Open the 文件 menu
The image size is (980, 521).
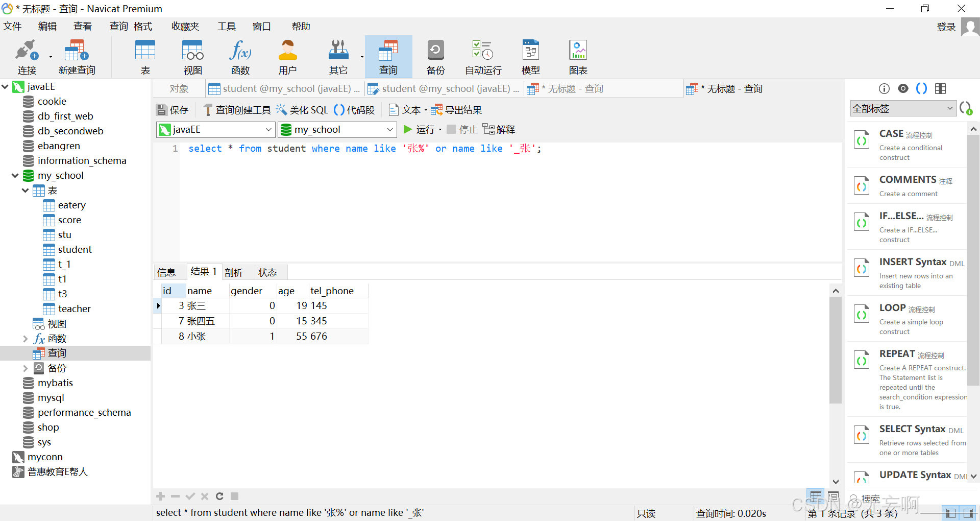[x=12, y=26]
